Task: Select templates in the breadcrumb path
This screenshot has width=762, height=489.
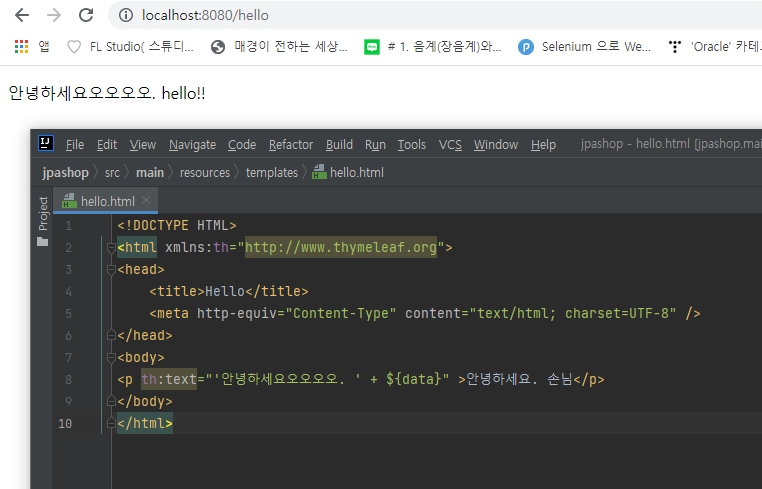Action: click(x=272, y=173)
